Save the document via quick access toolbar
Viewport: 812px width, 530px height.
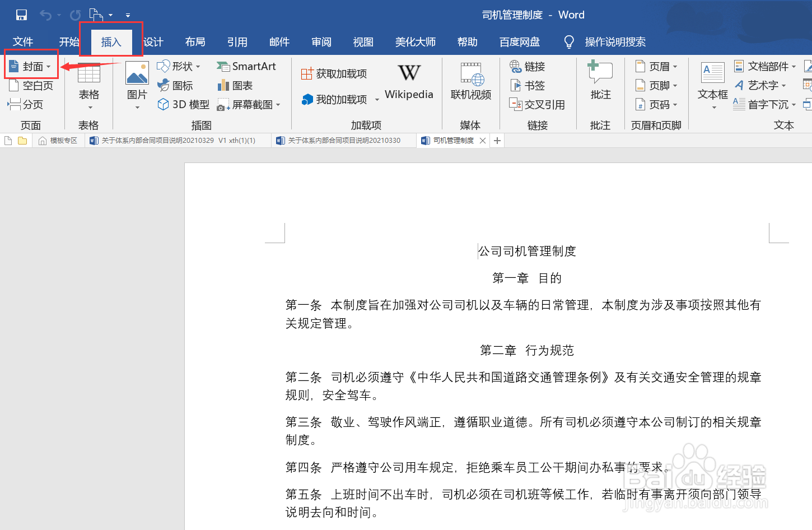click(21, 15)
